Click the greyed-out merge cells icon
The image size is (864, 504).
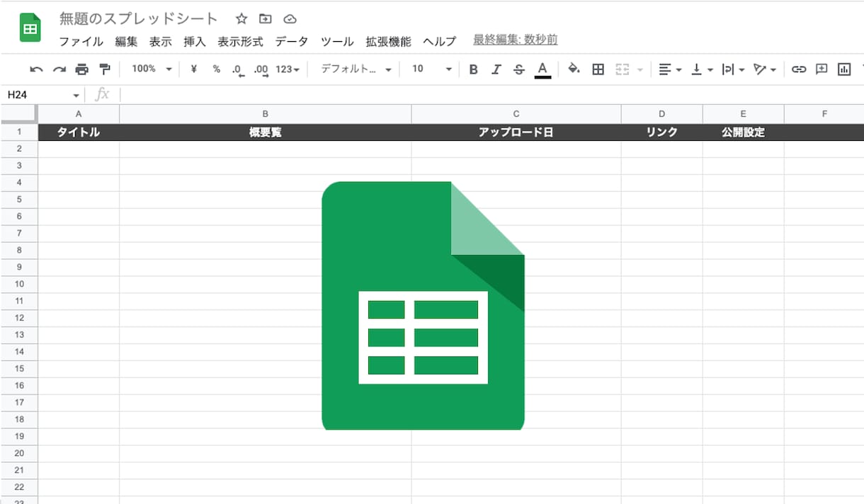(623, 69)
